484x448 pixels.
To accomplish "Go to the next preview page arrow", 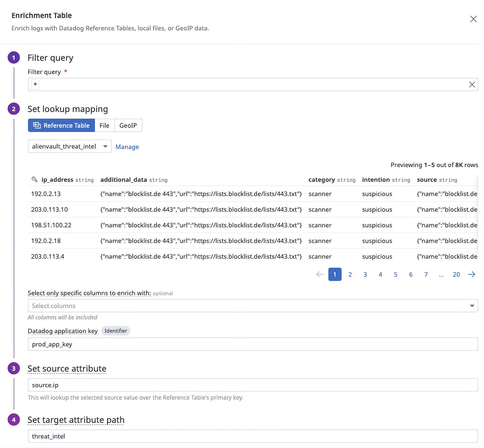I will (x=471, y=274).
